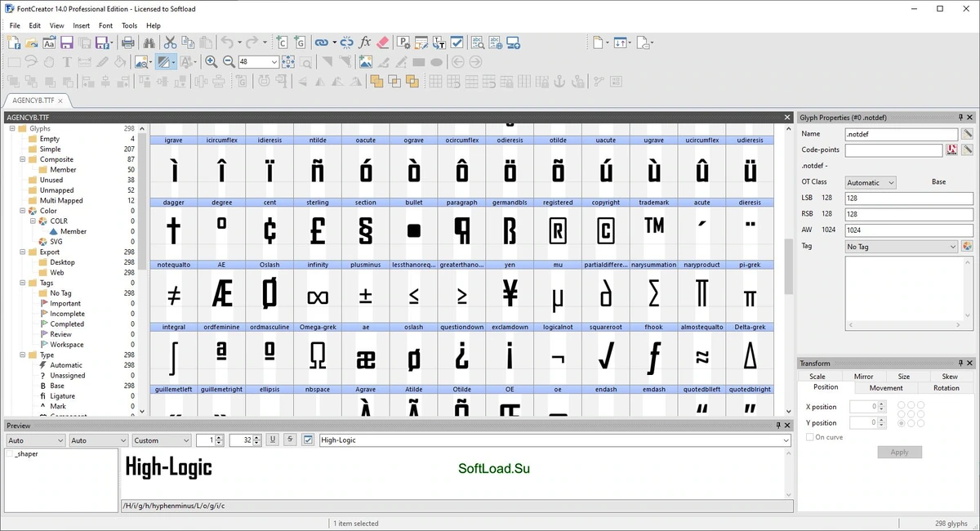Open the Tools menu
Viewport: 980px width, 531px height.
(x=129, y=25)
